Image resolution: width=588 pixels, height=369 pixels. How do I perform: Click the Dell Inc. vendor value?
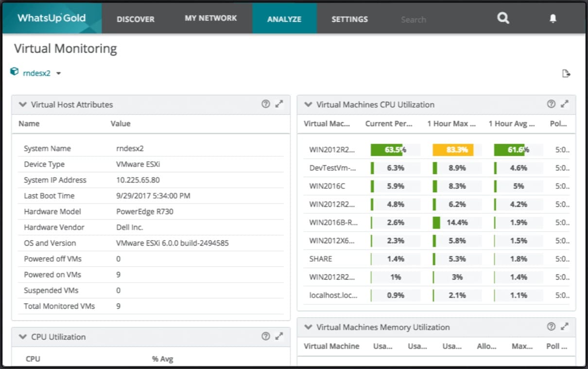130,227
